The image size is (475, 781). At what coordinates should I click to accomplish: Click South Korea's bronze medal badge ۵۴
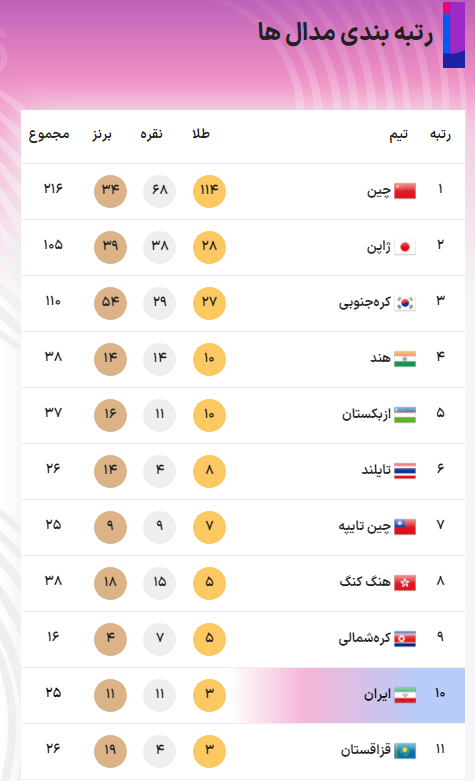click(110, 303)
